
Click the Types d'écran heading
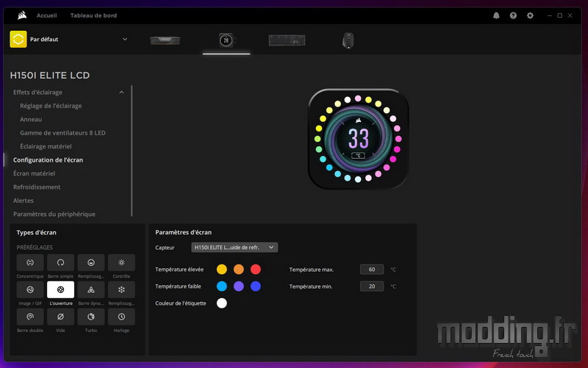pyautogui.click(x=36, y=232)
